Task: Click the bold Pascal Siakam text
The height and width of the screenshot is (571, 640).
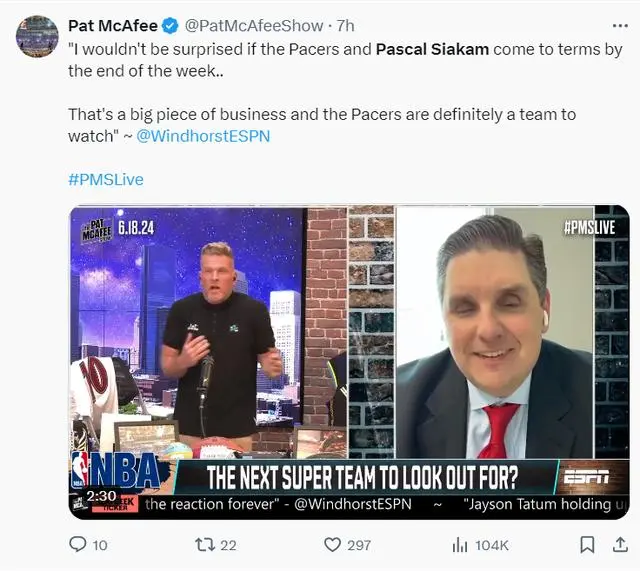Action: 432,49
